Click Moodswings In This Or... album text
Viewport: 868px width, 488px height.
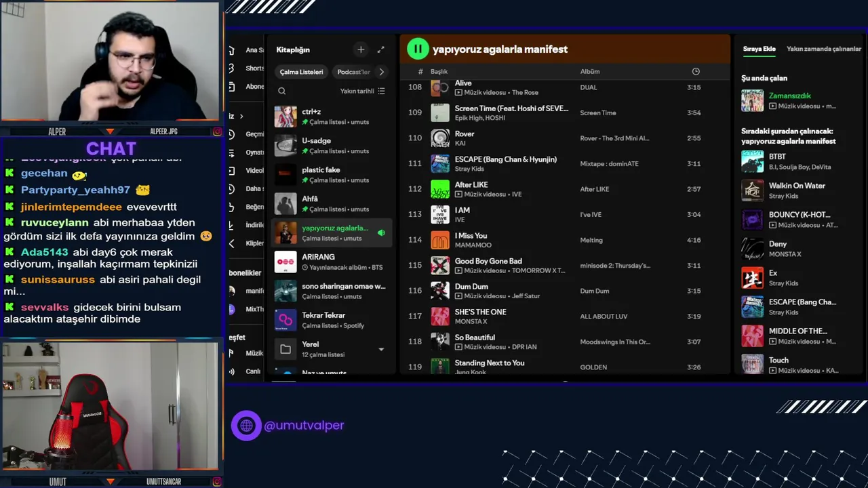tap(615, 342)
